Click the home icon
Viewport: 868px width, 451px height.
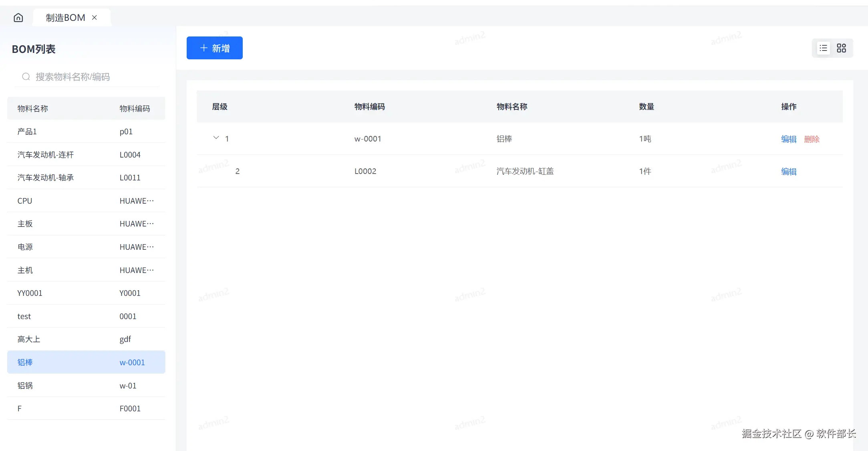(x=18, y=18)
